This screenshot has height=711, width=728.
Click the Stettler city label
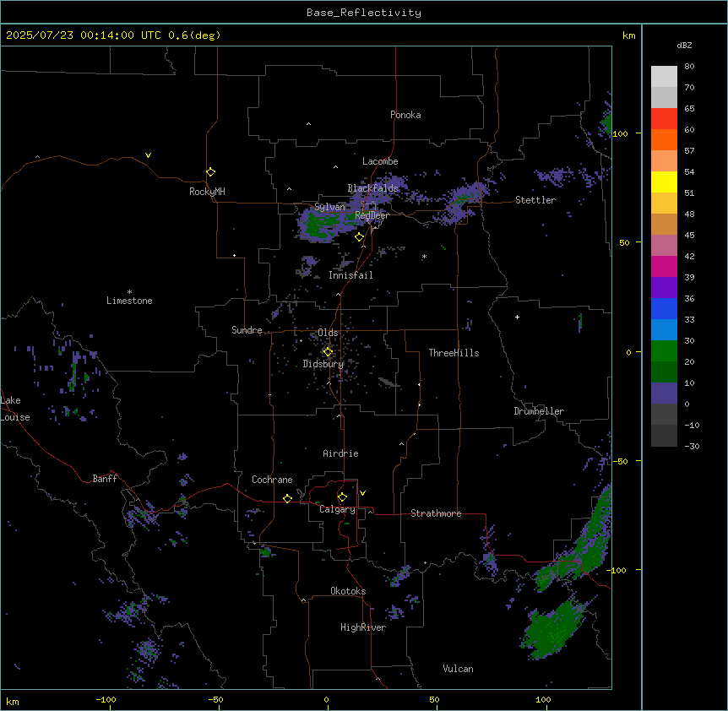(x=535, y=200)
